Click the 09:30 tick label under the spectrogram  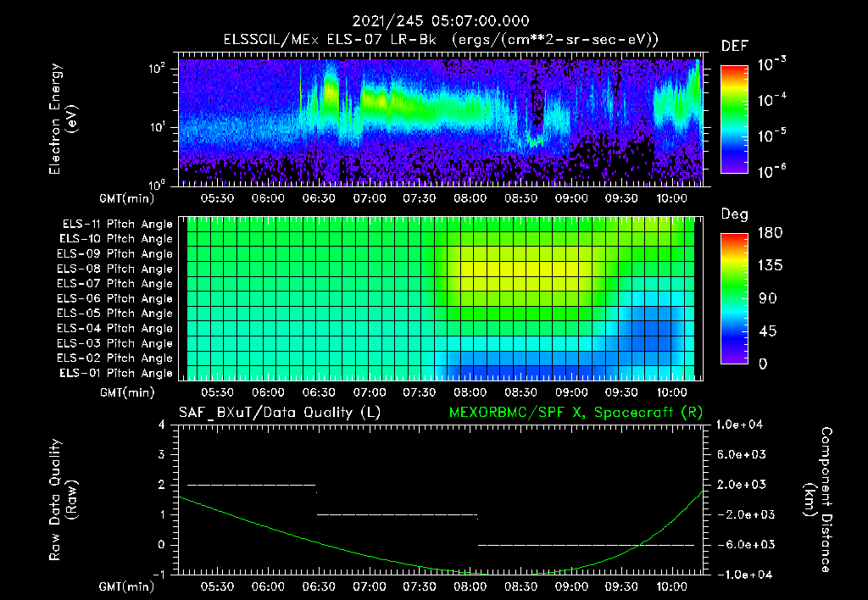coord(621,198)
